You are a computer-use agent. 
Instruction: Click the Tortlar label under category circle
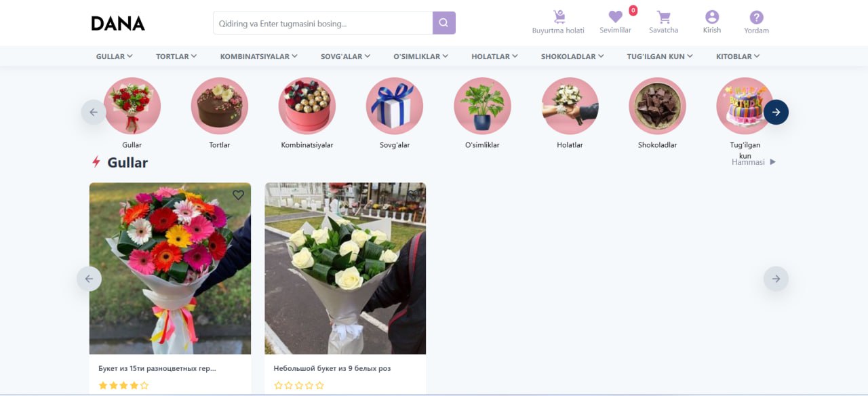(x=220, y=145)
